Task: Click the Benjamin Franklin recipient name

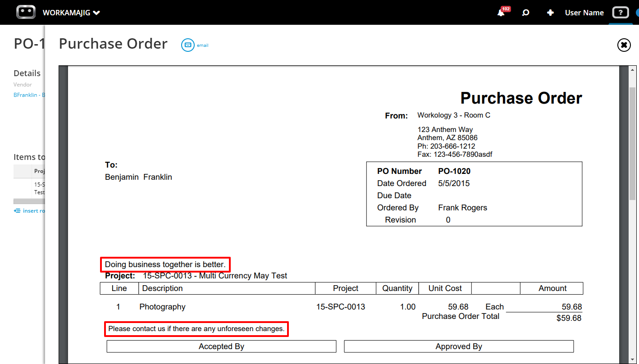Action: pos(138,177)
